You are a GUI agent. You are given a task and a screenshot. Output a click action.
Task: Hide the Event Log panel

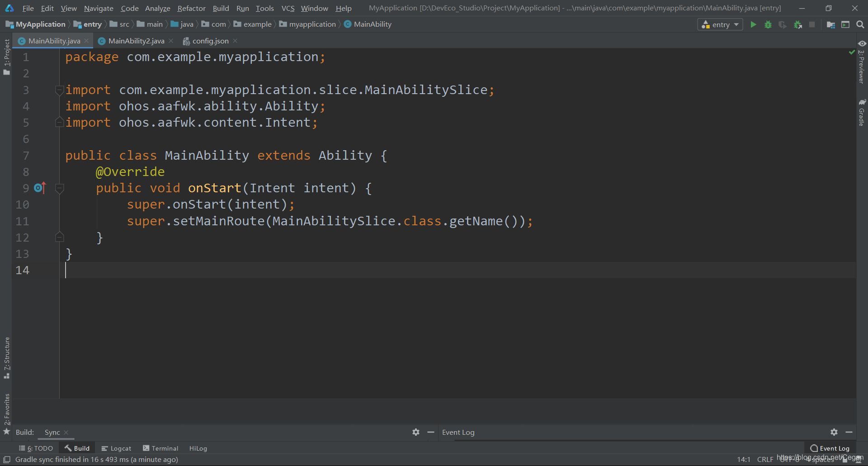tap(849, 432)
